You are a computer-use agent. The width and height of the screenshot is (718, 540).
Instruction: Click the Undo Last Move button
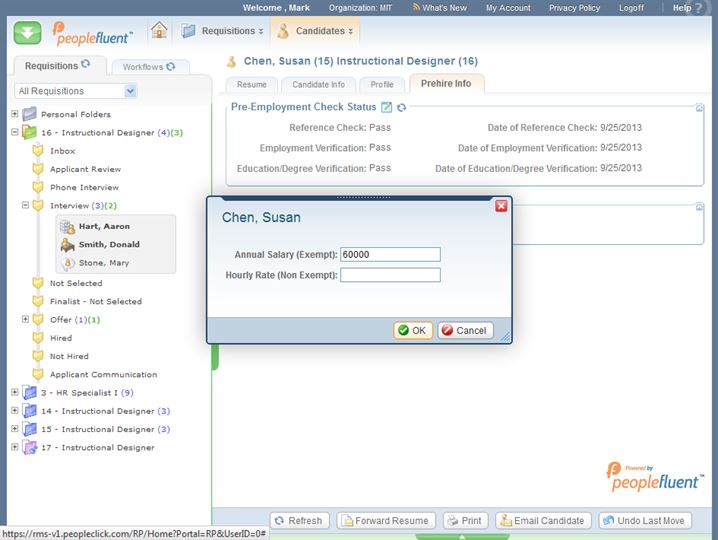(x=644, y=520)
